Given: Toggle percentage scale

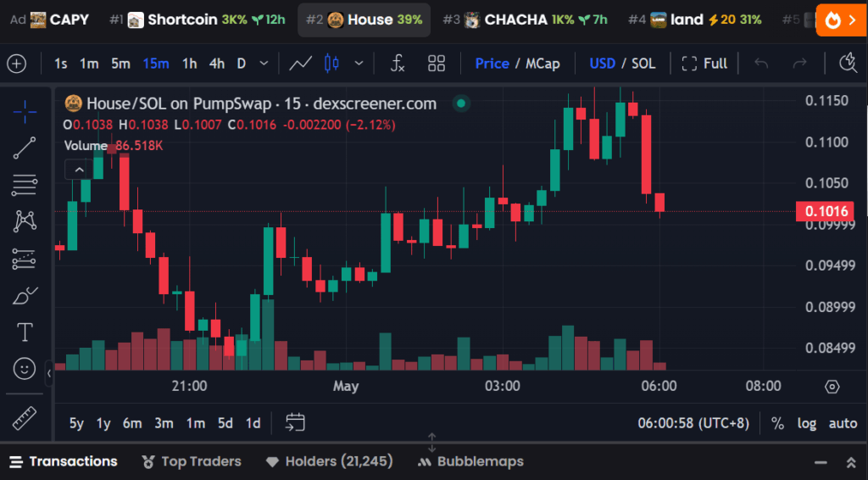Looking at the screenshot, I should [x=778, y=423].
